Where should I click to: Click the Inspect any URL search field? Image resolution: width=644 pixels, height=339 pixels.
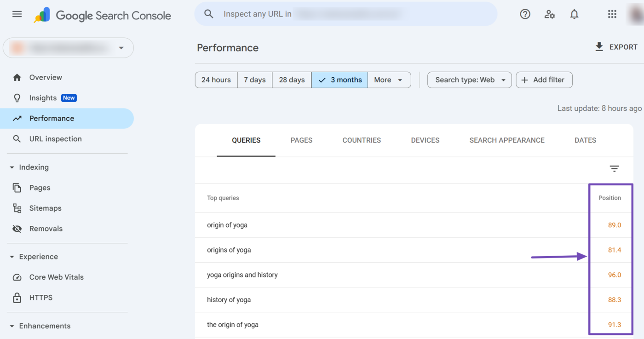coord(345,14)
